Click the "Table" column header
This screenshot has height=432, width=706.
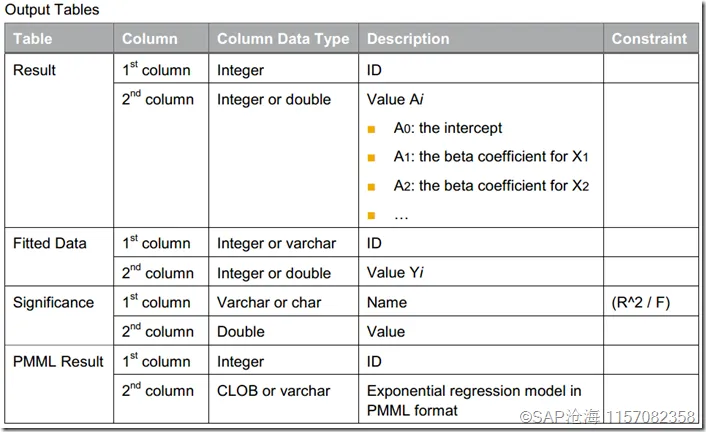33,39
